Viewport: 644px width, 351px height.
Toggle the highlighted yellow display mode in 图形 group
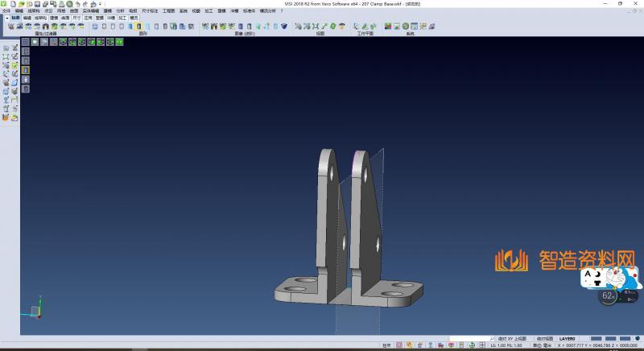coord(138,27)
